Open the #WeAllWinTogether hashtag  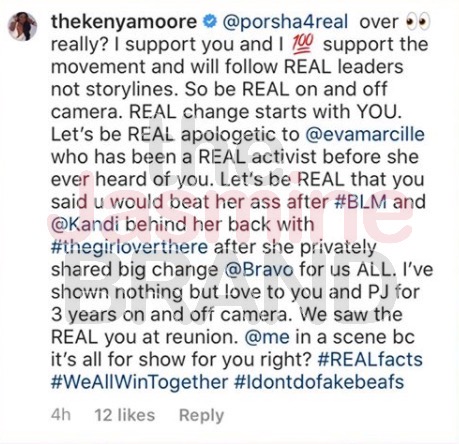140,382
